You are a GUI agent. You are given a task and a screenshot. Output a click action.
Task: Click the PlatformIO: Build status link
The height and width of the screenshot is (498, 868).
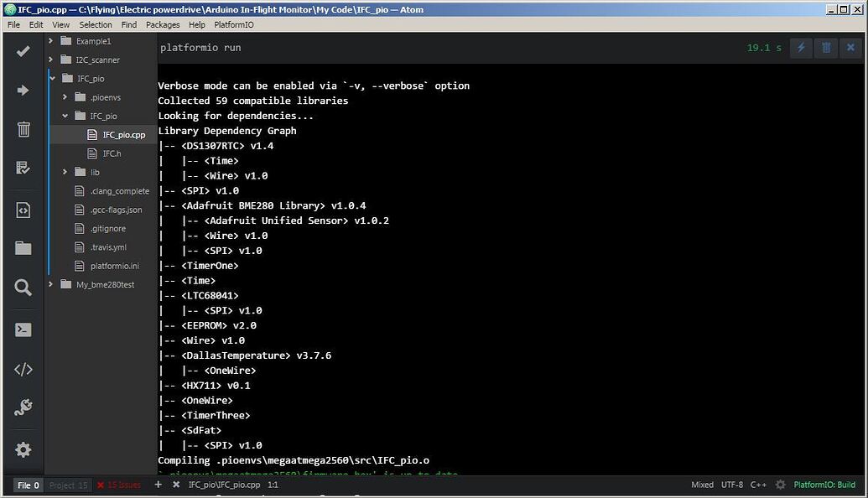[x=824, y=485]
